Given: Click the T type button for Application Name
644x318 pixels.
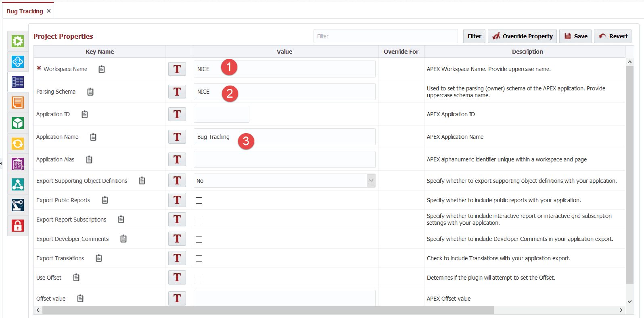Looking at the screenshot, I should click(177, 137).
